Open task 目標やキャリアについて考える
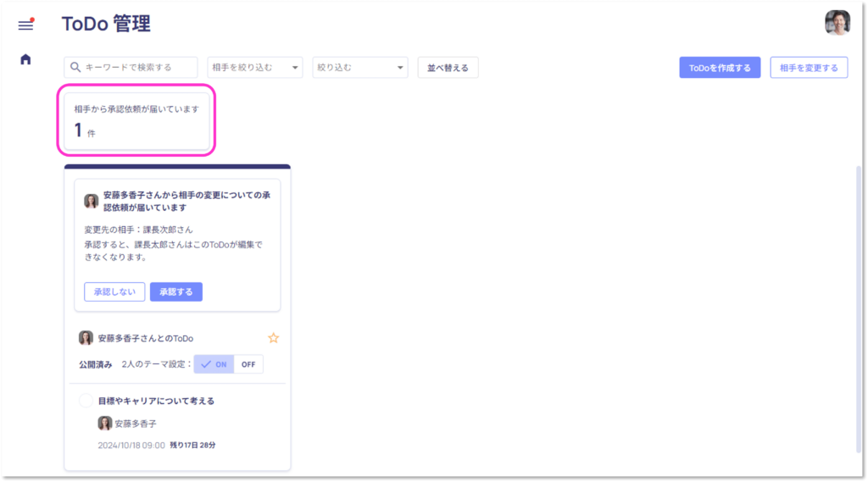The height and width of the screenshot is (482, 868). click(x=156, y=401)
